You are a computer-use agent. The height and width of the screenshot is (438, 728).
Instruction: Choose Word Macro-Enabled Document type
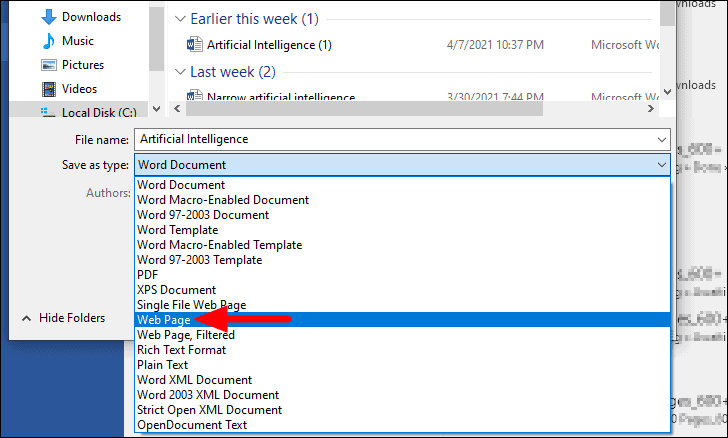click(x=402, y=200)
